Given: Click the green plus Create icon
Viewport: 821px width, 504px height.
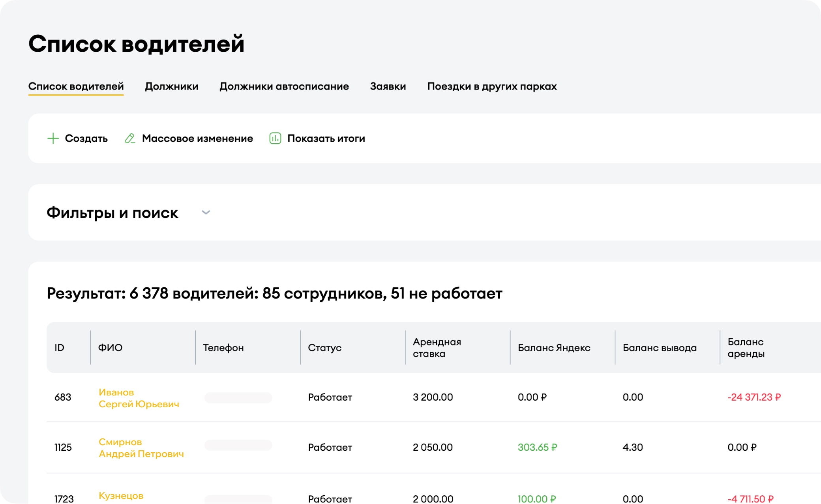Looking at the screenshot, I should tap(53, 139).
